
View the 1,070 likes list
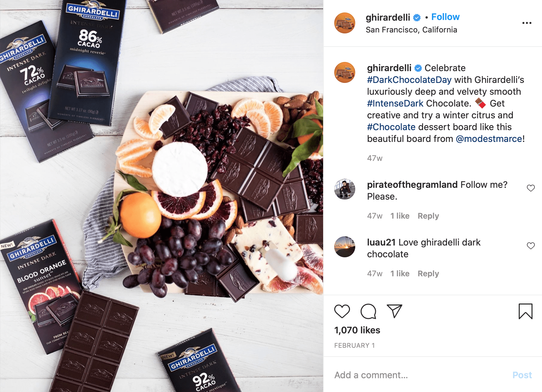tap(357, 330)
